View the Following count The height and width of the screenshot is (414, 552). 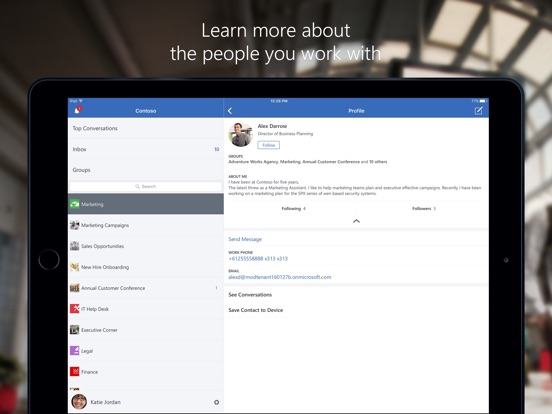294,209
